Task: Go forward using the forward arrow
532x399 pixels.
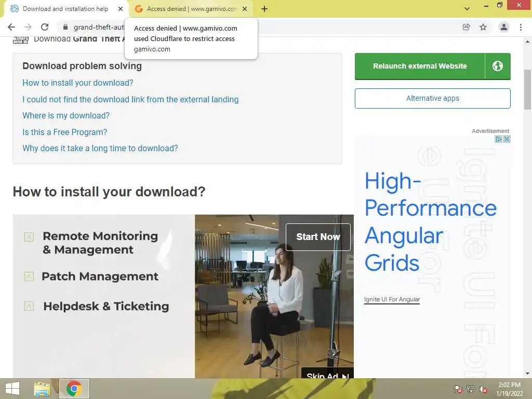Action: point(28,27)
